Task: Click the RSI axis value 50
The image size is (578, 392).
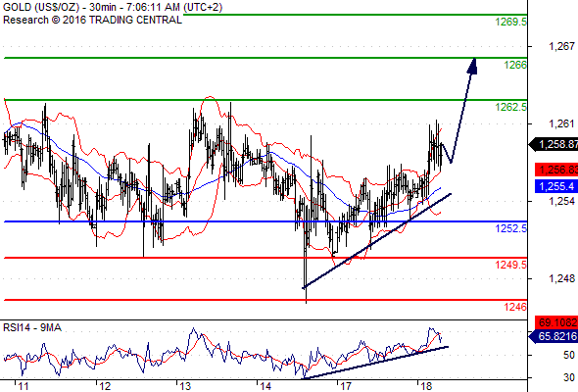Action: pyautogui.click(x=569, y=355)
